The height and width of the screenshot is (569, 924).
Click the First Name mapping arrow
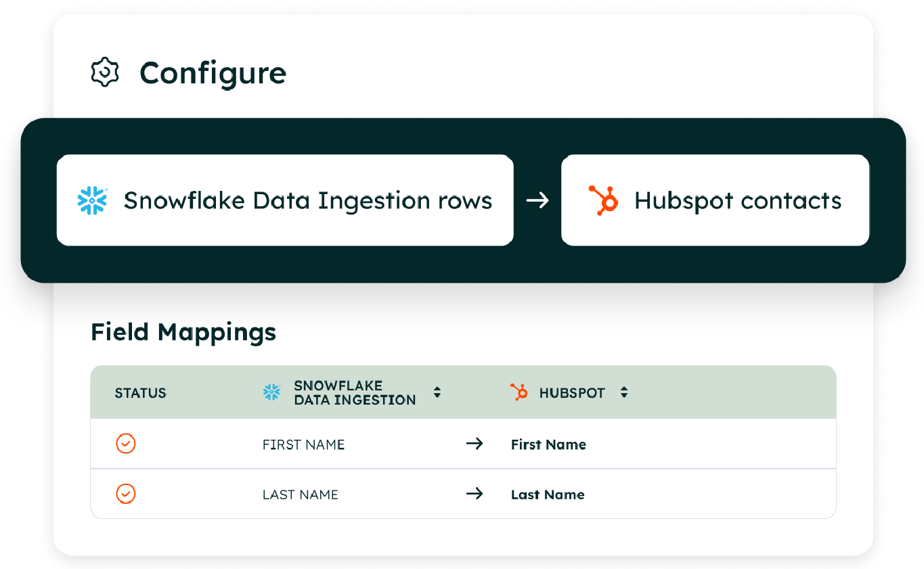475,444
